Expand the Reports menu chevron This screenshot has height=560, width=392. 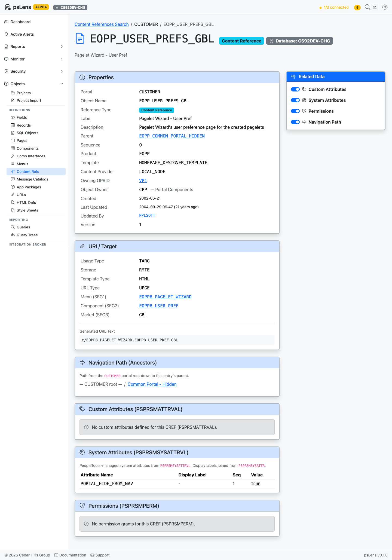pyautogui.click(x=62, y=47)
